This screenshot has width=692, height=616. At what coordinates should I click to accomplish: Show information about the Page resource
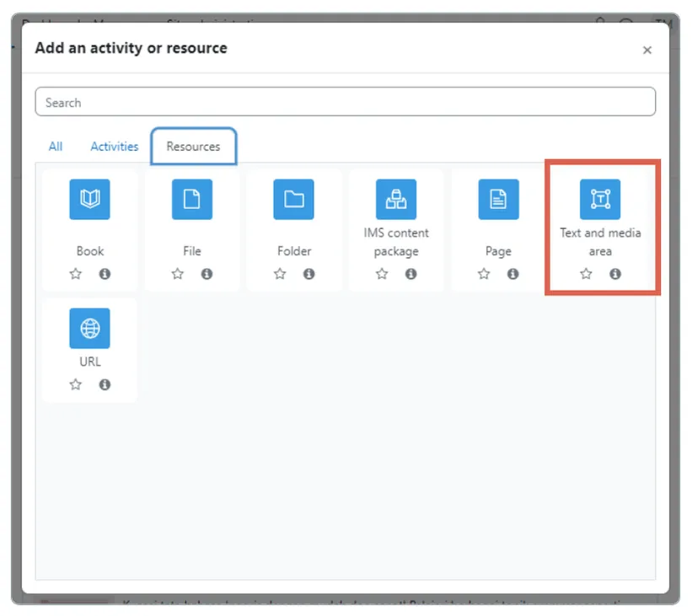tap(513, 274)
